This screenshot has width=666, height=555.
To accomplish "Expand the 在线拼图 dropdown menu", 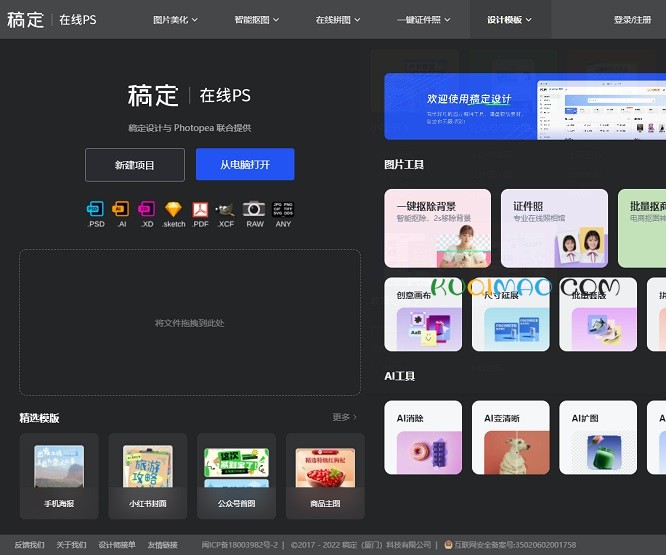I will point(338,20).
